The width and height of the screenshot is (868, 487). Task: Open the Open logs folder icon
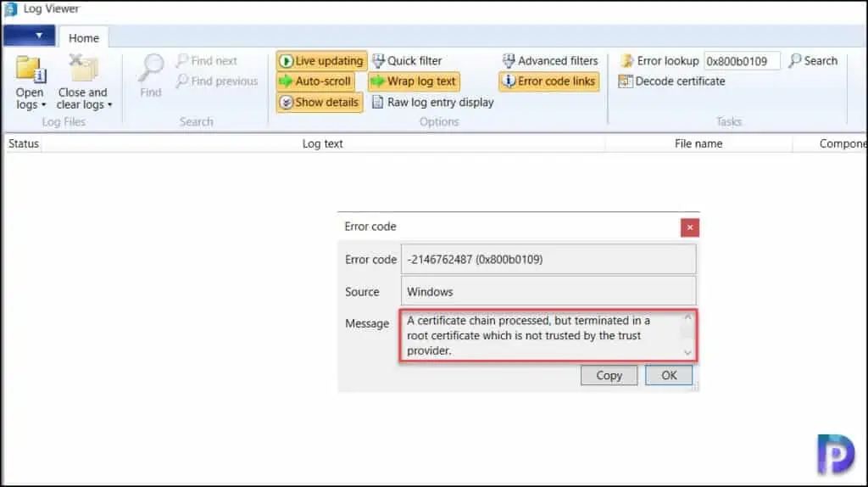point(30,70)
